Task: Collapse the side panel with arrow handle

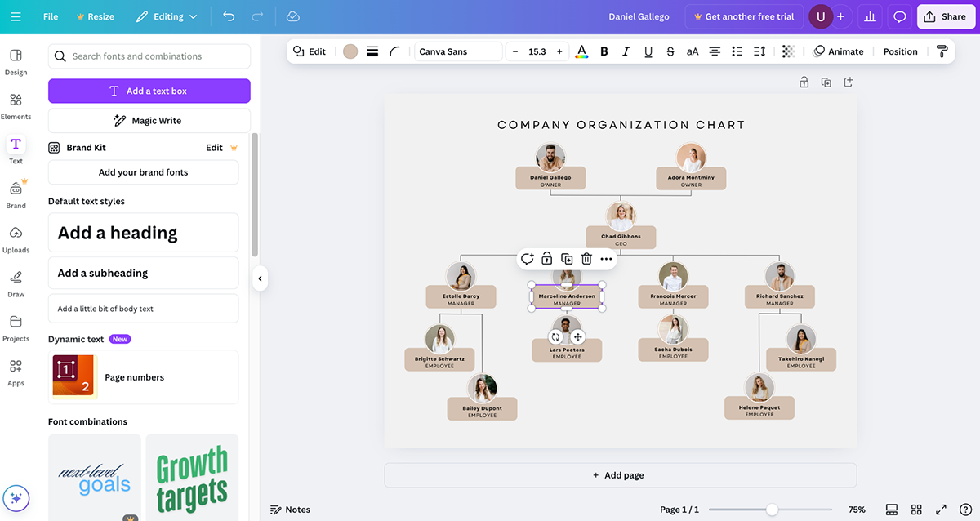Action: pos(260,278)
